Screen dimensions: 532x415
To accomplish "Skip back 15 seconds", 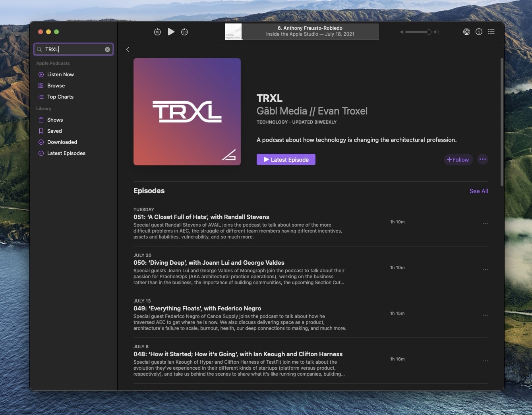I will [x=157, y=32].
